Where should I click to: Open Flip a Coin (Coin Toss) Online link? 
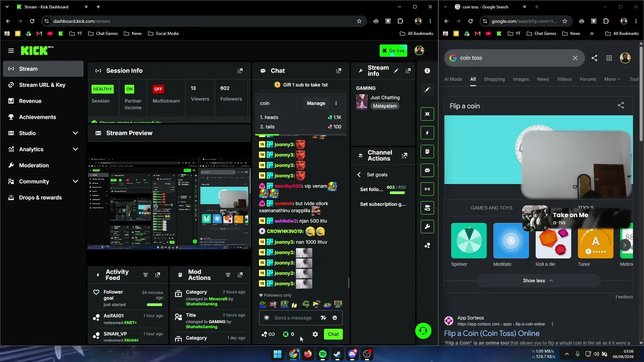tap(492, 333)
